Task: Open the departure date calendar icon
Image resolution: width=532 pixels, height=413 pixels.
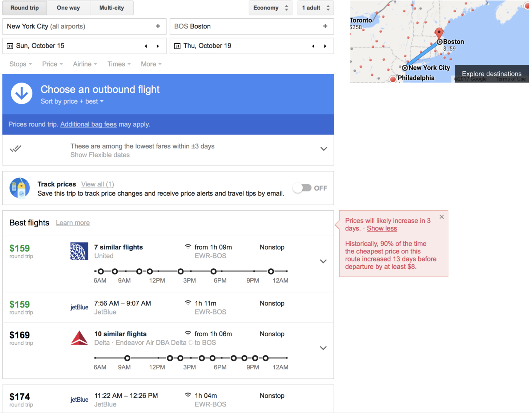Action: tap(10, 46)
